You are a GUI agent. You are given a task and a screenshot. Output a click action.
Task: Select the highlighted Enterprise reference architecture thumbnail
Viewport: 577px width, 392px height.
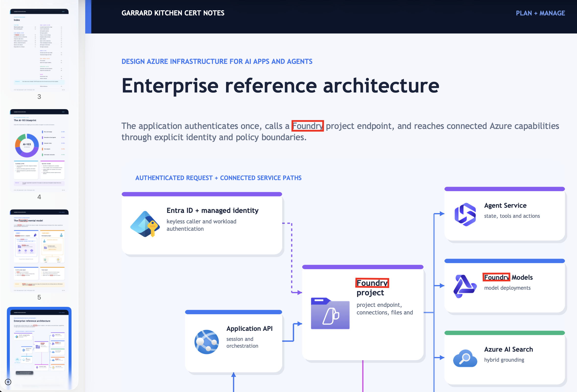[39, 348]
